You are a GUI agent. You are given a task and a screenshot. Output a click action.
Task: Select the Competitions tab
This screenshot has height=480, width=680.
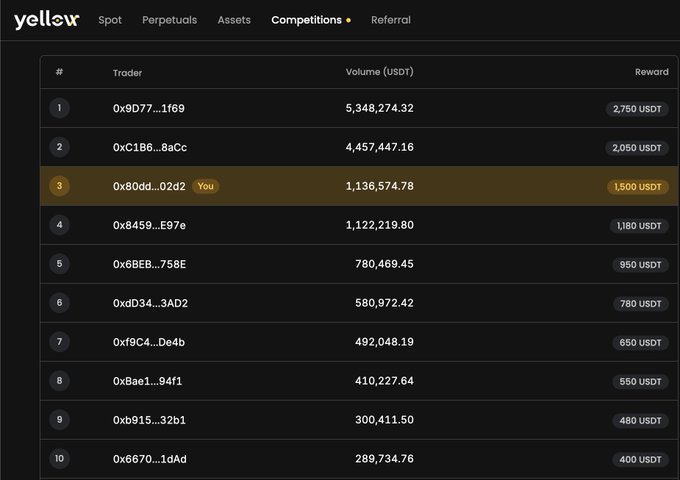click(307, 20)
